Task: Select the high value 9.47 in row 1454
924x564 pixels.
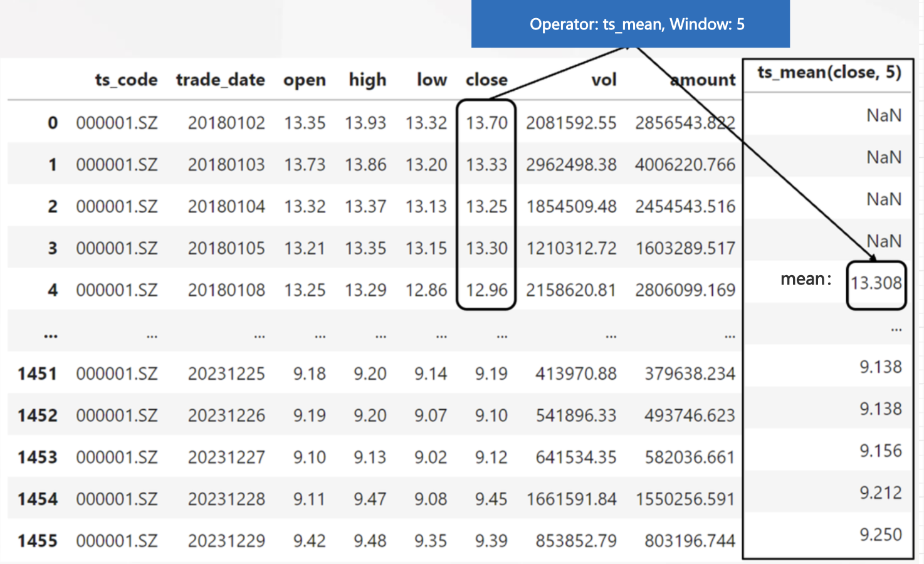Action: (x=370, y=499)
